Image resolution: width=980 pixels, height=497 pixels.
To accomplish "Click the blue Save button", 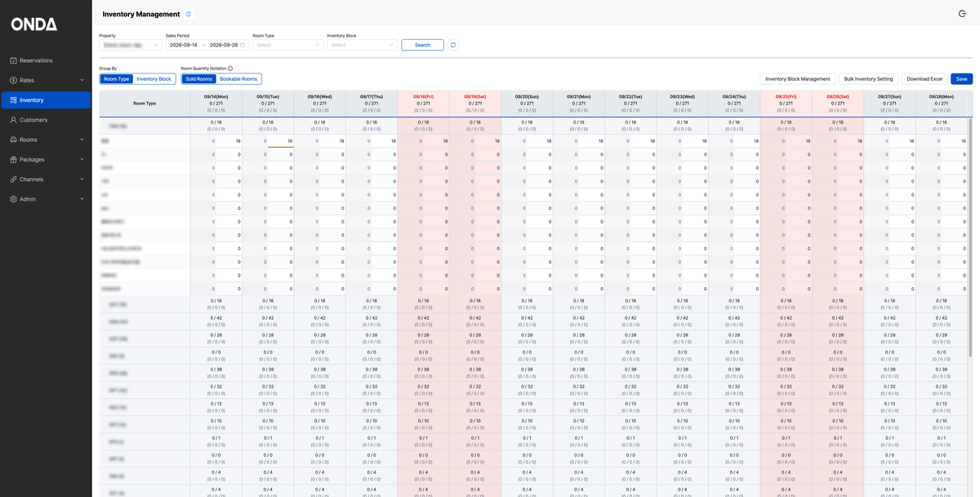I will tap(961, 79).
